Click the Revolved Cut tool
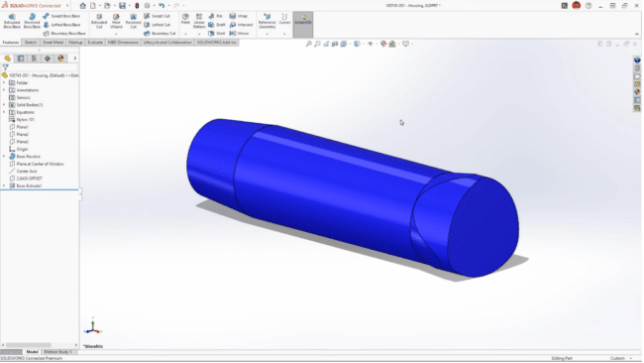This screenshot has height=363, width=644. [133, 21]
